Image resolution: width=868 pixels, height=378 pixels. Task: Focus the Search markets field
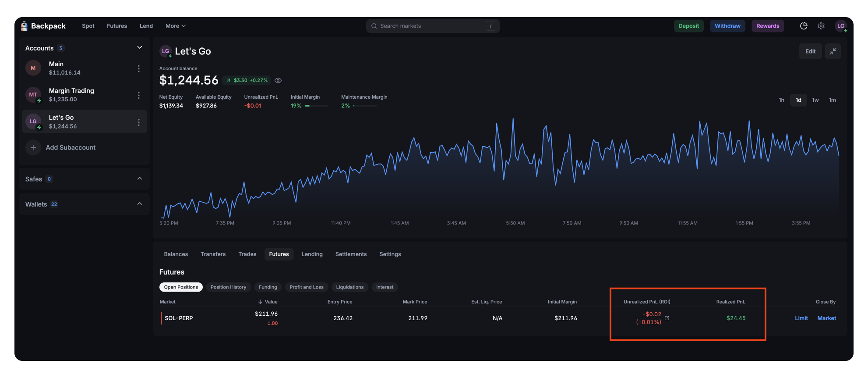pos(433,26)
